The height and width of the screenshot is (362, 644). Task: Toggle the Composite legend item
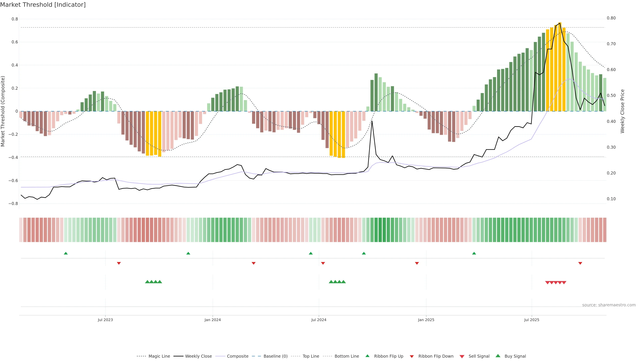(237, 356)
